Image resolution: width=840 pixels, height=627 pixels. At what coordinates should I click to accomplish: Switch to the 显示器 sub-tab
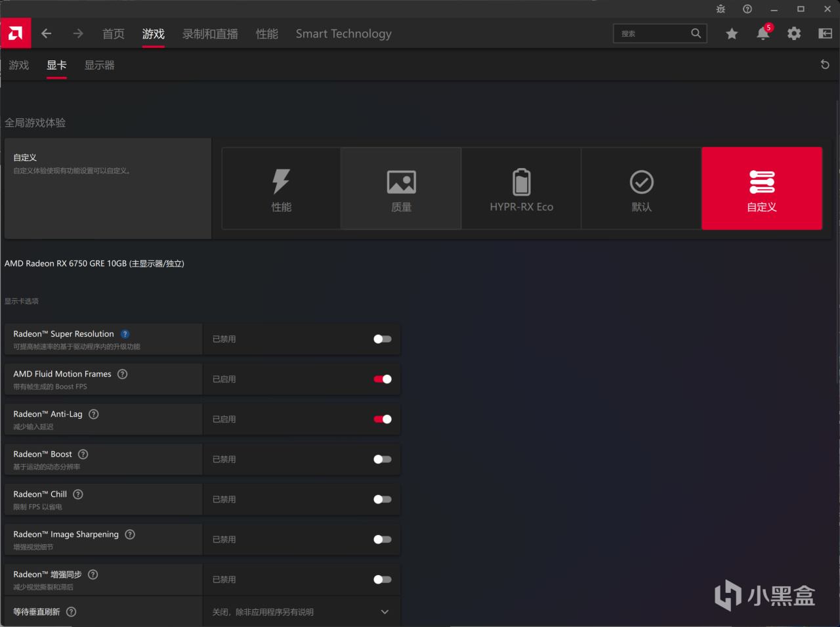(x=100, y=65)
